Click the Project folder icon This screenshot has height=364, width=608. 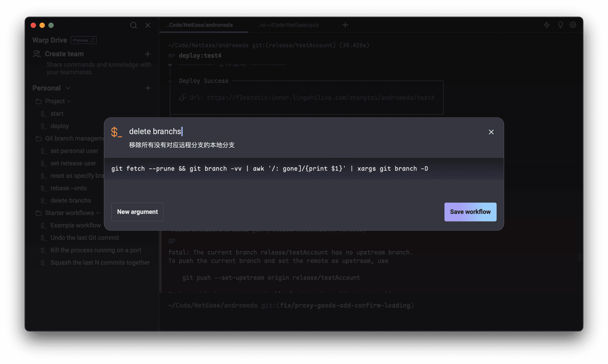tap(39, 101)
